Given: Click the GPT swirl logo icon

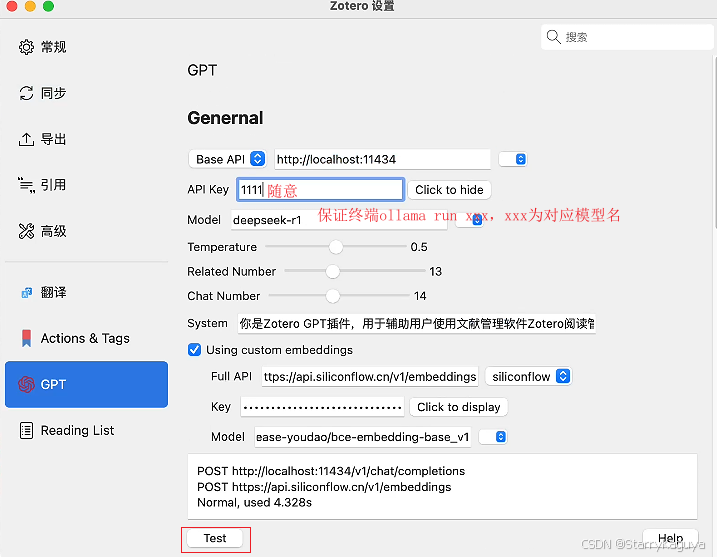Looking at the screenshot, I should click(26, 384).
